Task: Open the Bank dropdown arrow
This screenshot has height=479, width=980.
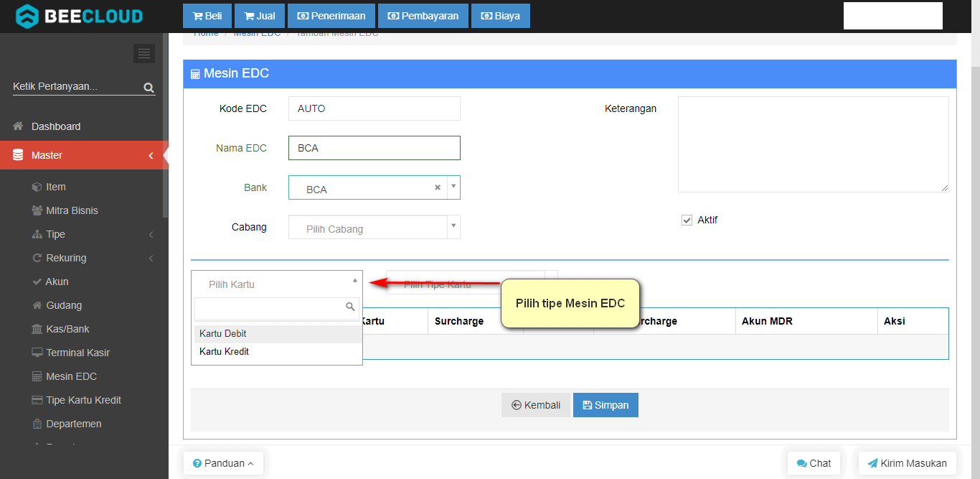Action: pos(453,186)
